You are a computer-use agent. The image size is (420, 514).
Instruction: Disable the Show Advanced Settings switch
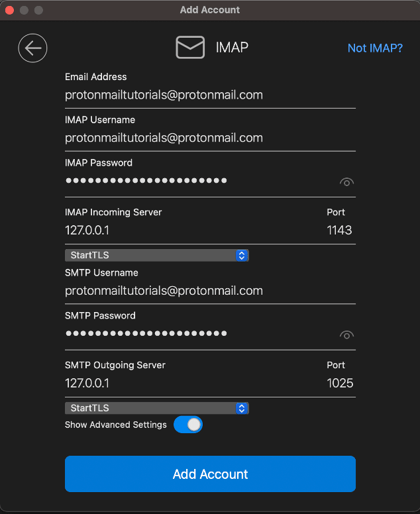click(x=188, y=425)
